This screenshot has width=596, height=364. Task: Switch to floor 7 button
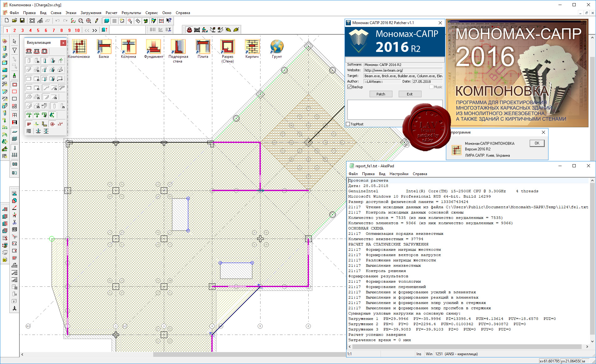point(54,30)
